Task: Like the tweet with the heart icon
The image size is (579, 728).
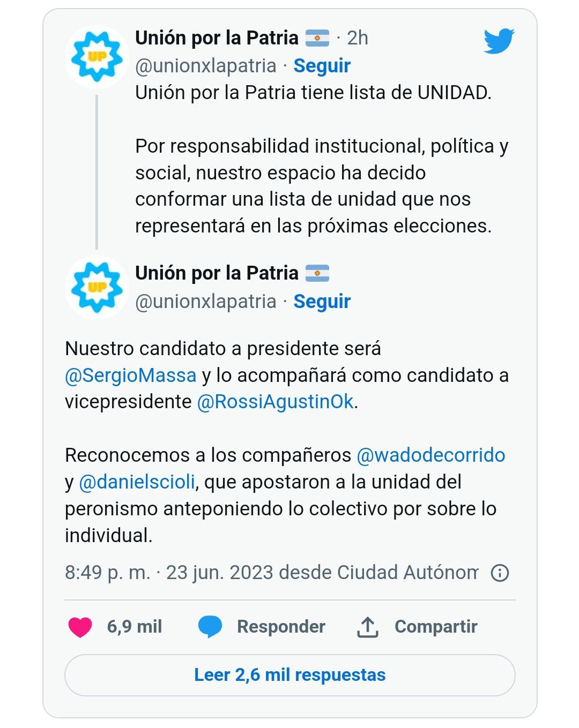Action: (x=80, y=627)
